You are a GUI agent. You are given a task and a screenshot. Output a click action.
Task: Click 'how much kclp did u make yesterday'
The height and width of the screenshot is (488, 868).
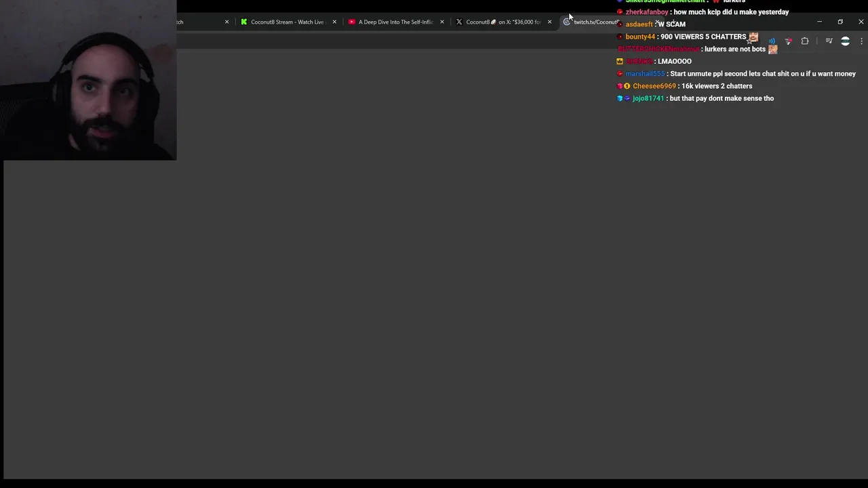coord(731,12)
